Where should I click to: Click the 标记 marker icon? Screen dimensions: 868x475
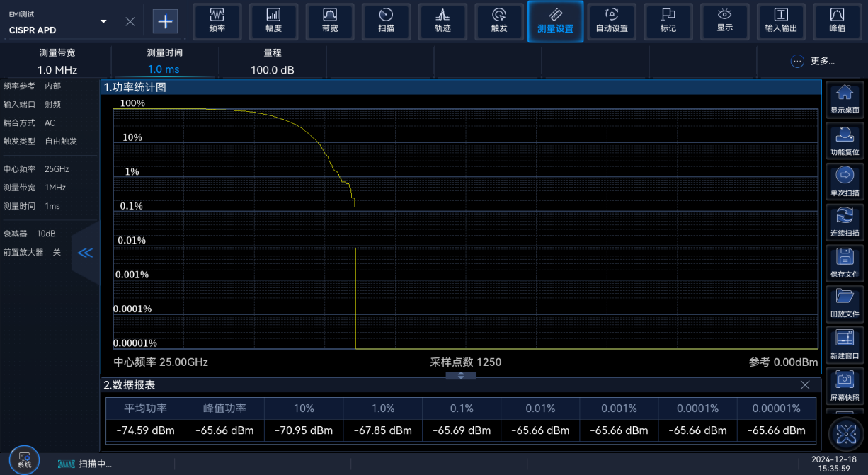click(x=668, y=21)
